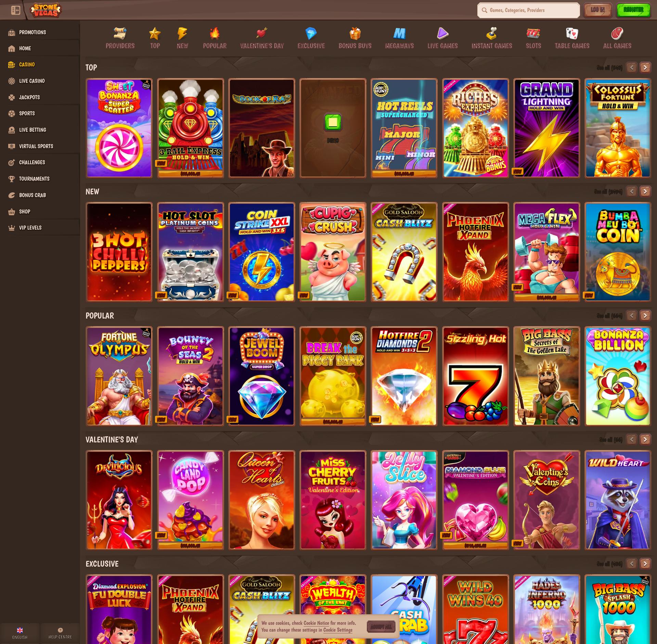
Task: Open the Table Games cards icon
Action: coord(572,34)
